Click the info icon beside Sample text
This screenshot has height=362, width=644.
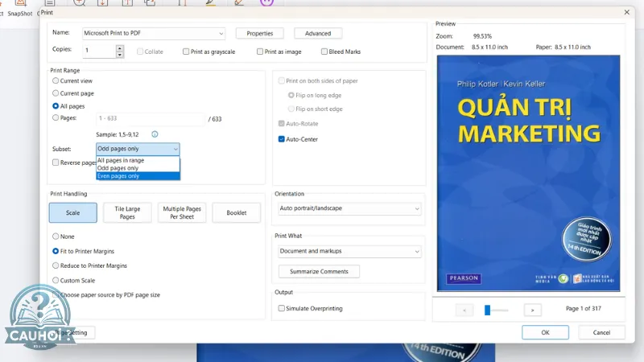[x=155, y=134]
